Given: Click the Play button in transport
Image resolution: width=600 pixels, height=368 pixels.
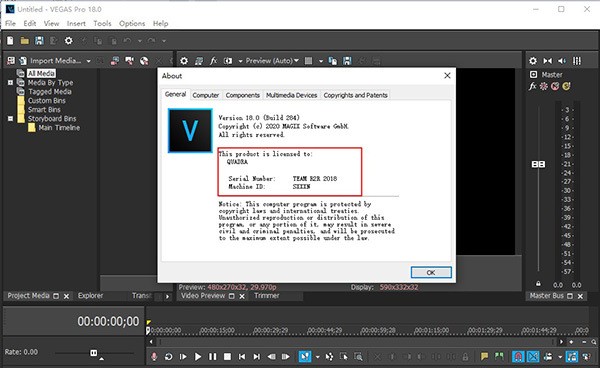Looking at the screenshot, I should [x=198, y=357].
